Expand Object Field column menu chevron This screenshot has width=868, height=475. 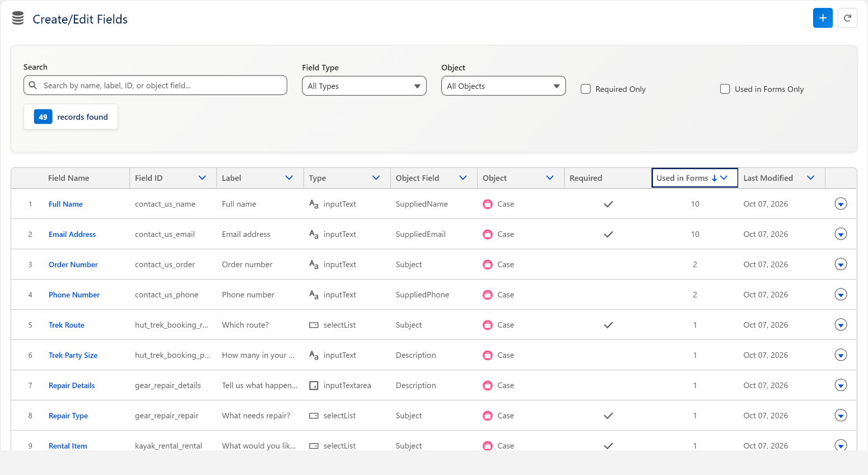[463, 178]
